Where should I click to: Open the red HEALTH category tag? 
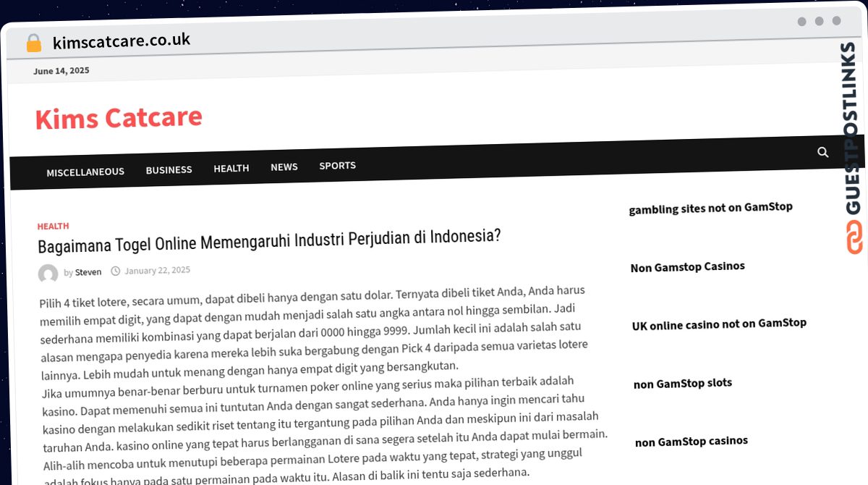point(53,227)
